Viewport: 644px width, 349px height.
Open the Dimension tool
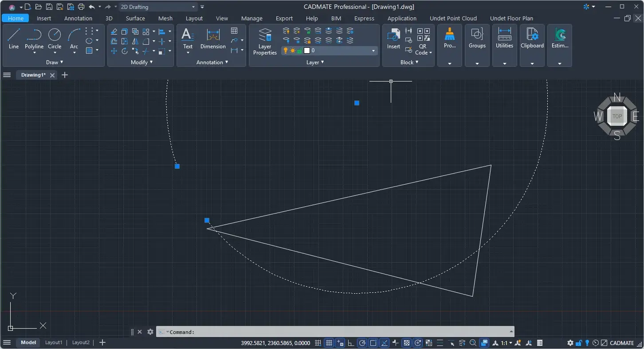[213, 39]
